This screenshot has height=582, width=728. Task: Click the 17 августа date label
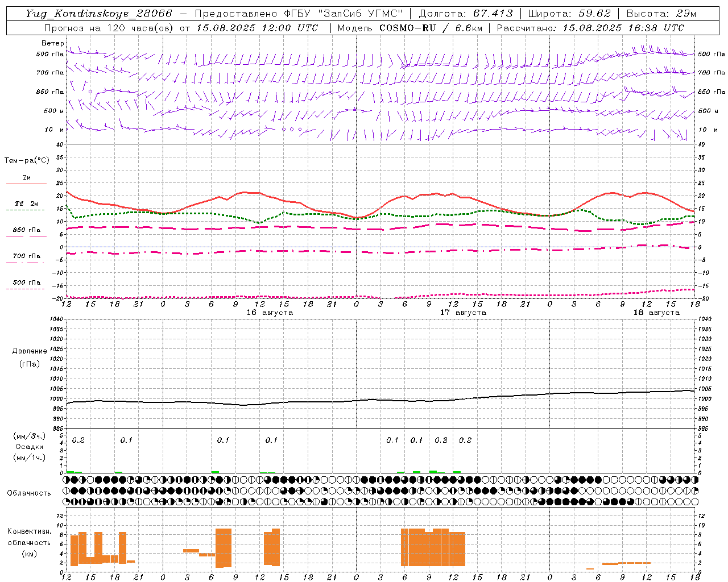(463, 313)
